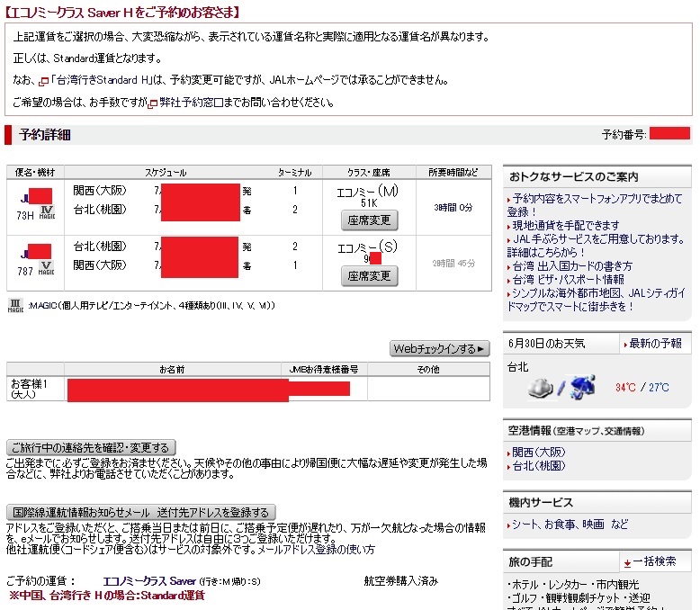The height and width of the screenshot is (610, 700).
Task: Click the cloudy weather icon for Taipei
Action: click(x=540, y=388)
